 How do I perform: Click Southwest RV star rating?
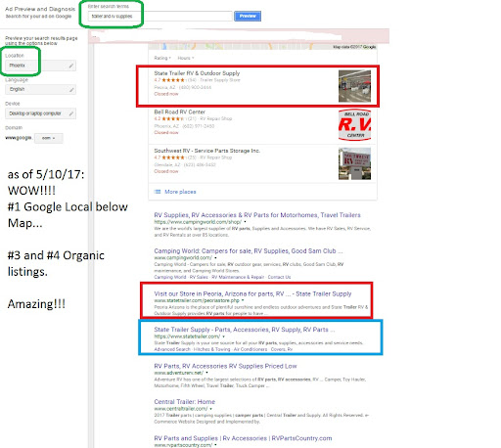point(173,157)
